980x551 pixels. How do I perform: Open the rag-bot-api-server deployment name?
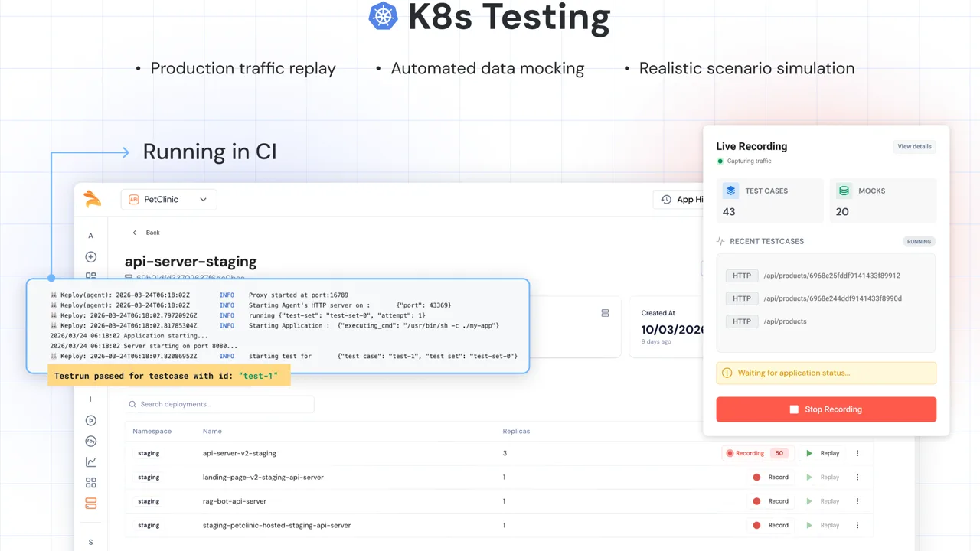point(234,501)
